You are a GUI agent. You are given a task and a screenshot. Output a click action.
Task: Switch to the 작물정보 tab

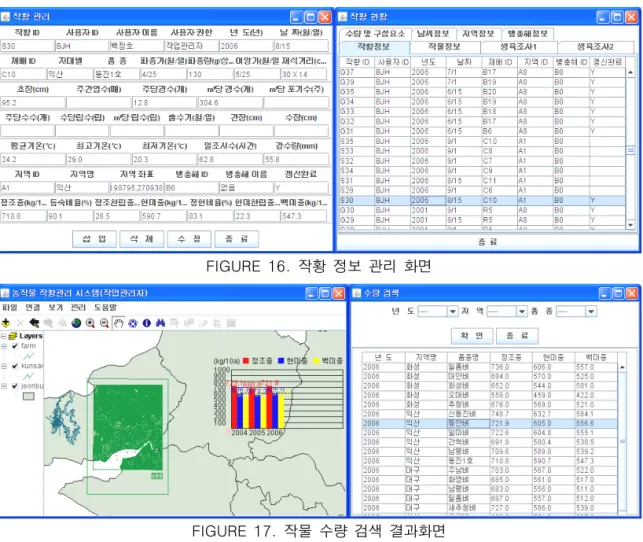point(445,47)
